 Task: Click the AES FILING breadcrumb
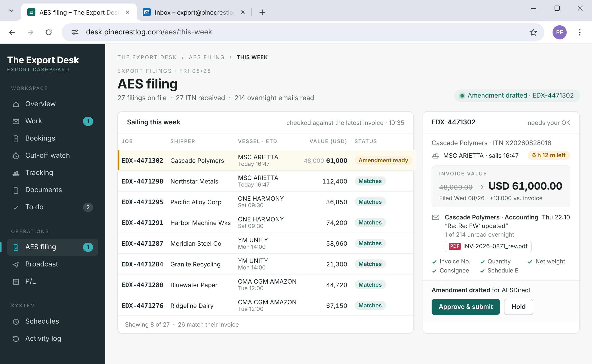[207, 57]
